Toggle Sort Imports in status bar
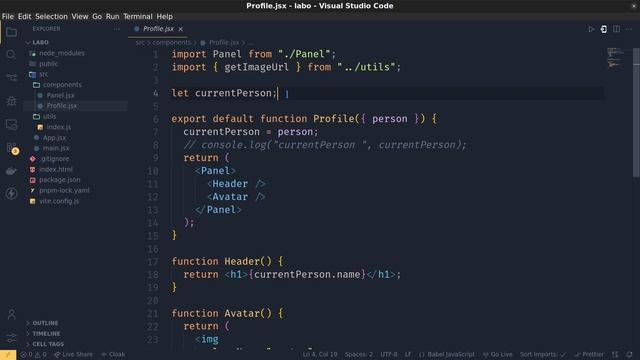The height and width of the screenshot is (360, 640). tap(542, 355)
